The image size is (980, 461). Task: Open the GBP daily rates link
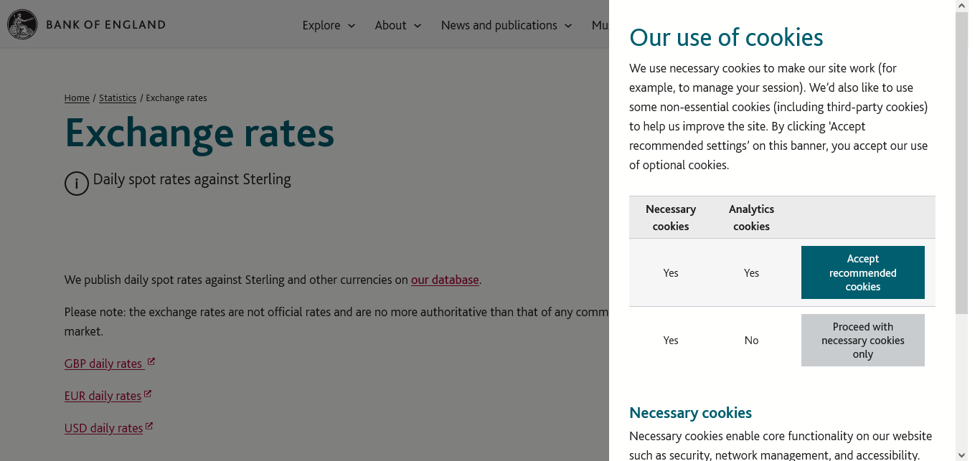pos(103,363)
